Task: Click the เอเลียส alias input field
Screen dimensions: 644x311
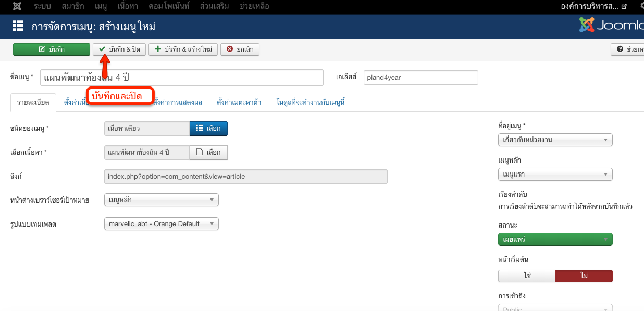Action: 420,78
